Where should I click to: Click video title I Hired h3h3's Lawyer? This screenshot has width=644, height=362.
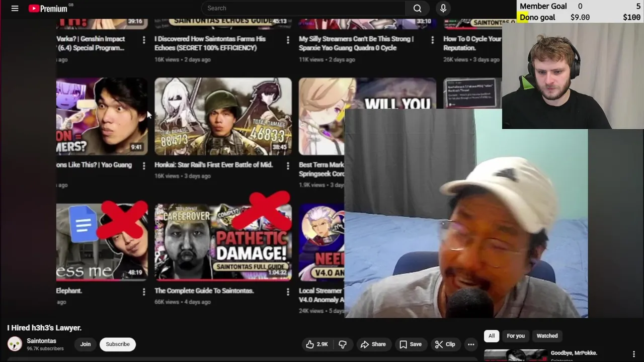pos(44,328)
